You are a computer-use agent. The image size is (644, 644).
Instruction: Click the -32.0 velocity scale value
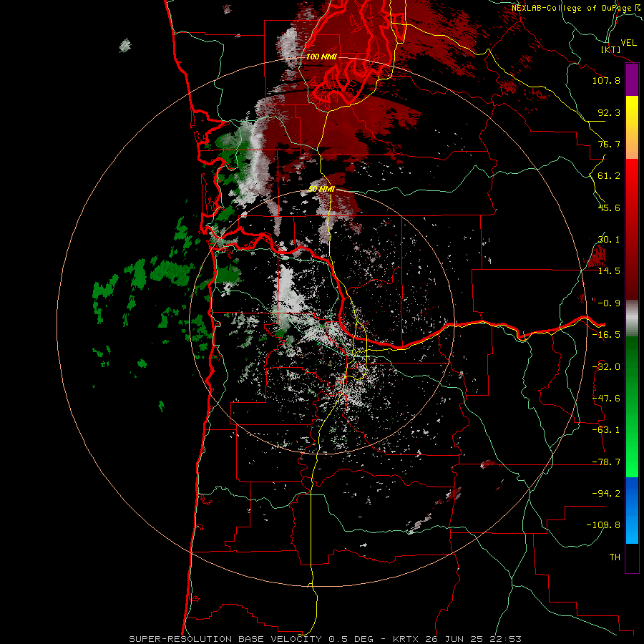tap(606, 367)
